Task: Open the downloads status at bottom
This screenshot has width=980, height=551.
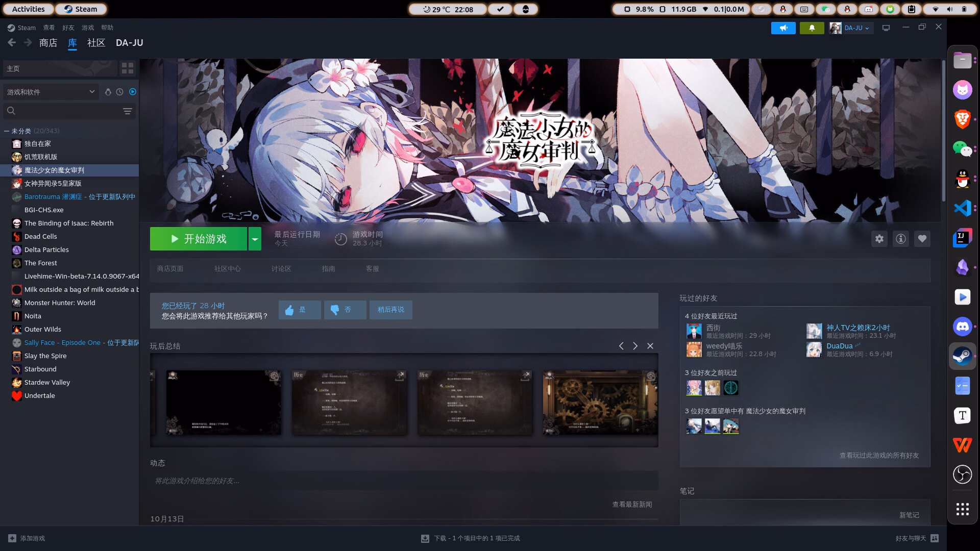Action: click(471, 538)
